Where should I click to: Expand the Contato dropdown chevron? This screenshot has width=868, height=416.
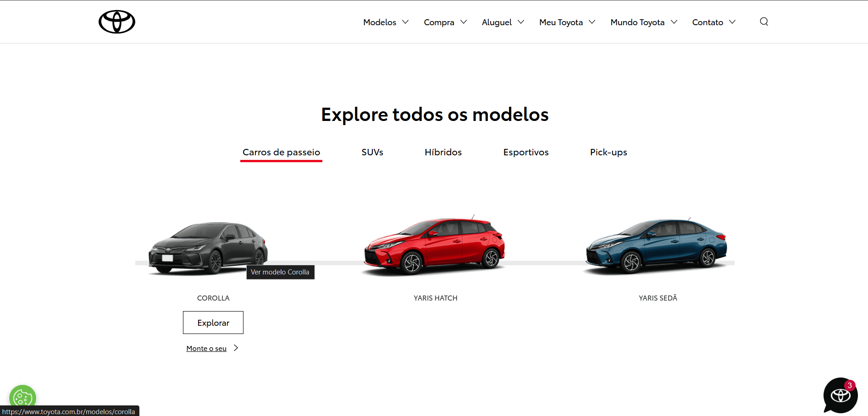(x=732, y=22)
